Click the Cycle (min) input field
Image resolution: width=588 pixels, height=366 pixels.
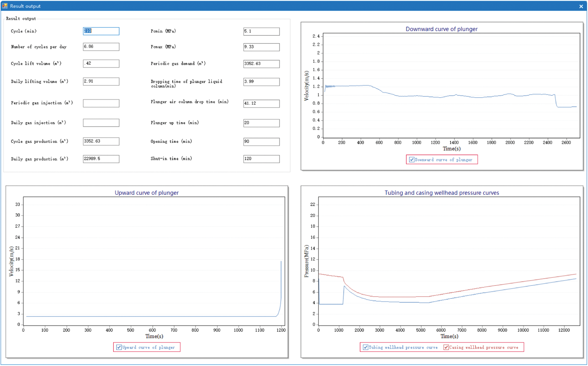tap(101, 31)
